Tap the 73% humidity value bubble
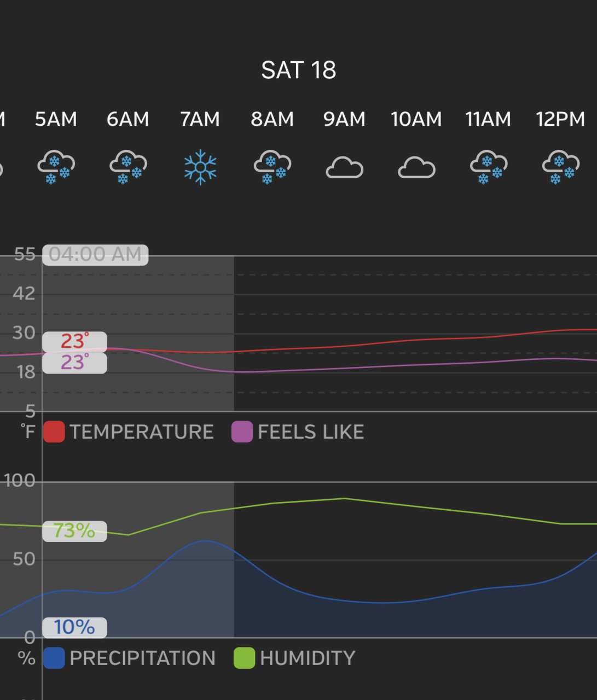 coord(74,531)
